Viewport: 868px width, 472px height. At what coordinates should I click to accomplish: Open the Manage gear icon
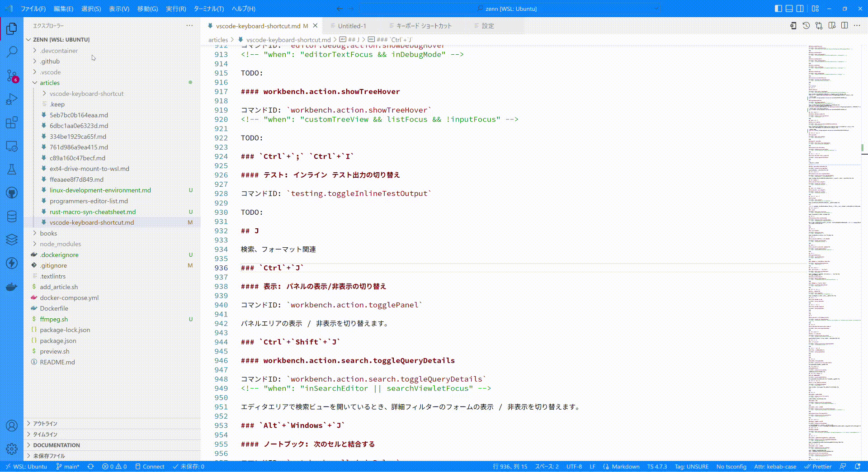(x=12, y=448)
